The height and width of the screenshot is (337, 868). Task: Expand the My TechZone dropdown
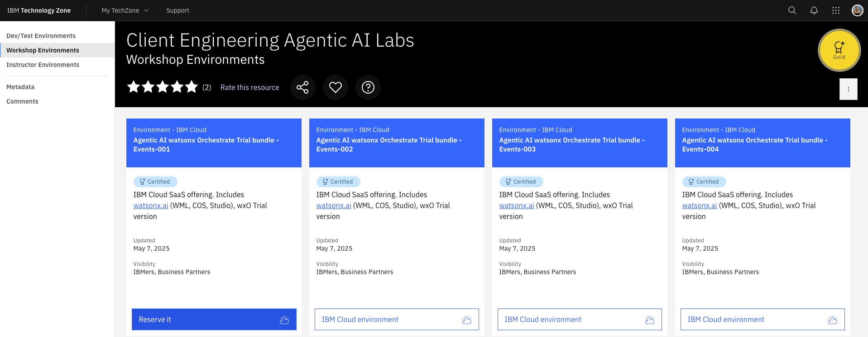125,10
